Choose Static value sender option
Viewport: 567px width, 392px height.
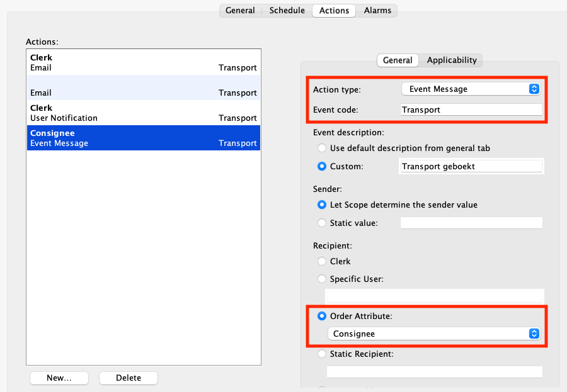click(x=323, y=223)
